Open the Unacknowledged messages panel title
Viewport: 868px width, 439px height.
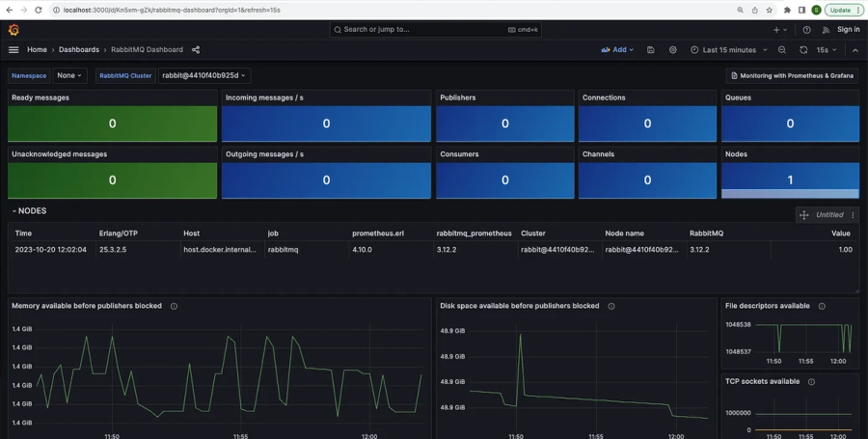pos(59,154)
